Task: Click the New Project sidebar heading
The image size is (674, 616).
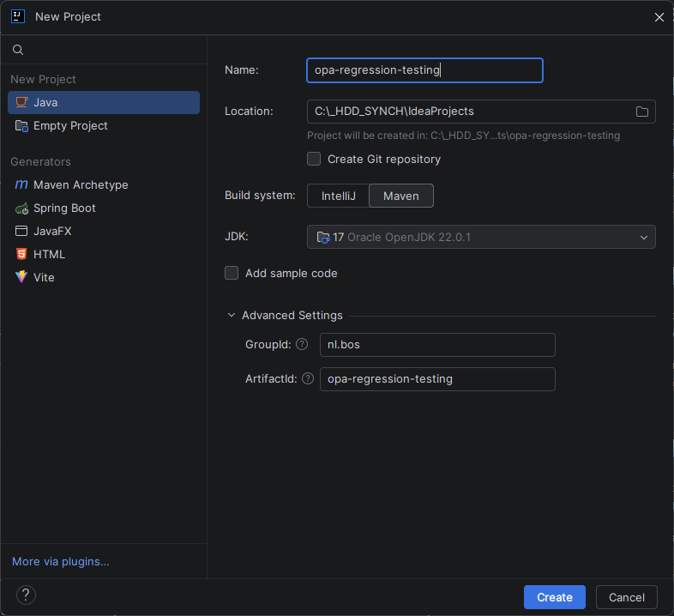Action: pyautogui.click(x=43, y=80)
